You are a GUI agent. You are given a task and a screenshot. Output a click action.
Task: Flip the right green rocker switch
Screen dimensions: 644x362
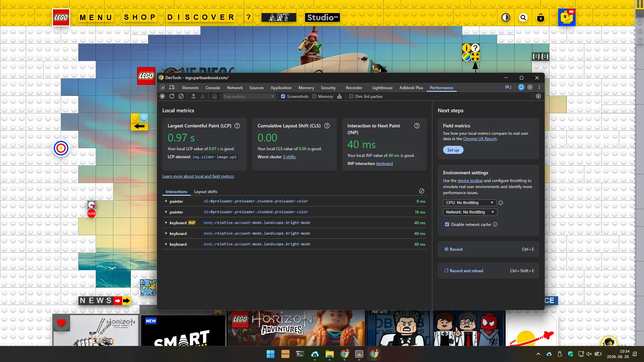click(x=545, y=57)
